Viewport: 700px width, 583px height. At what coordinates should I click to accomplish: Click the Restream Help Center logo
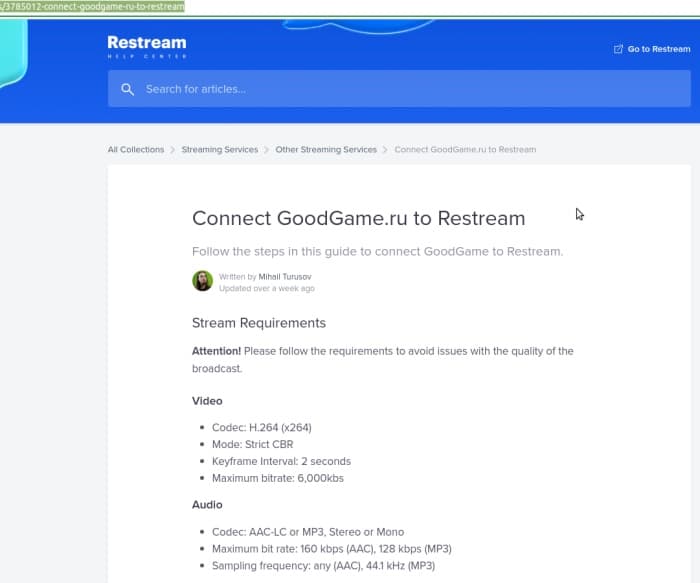coord(147,46)
